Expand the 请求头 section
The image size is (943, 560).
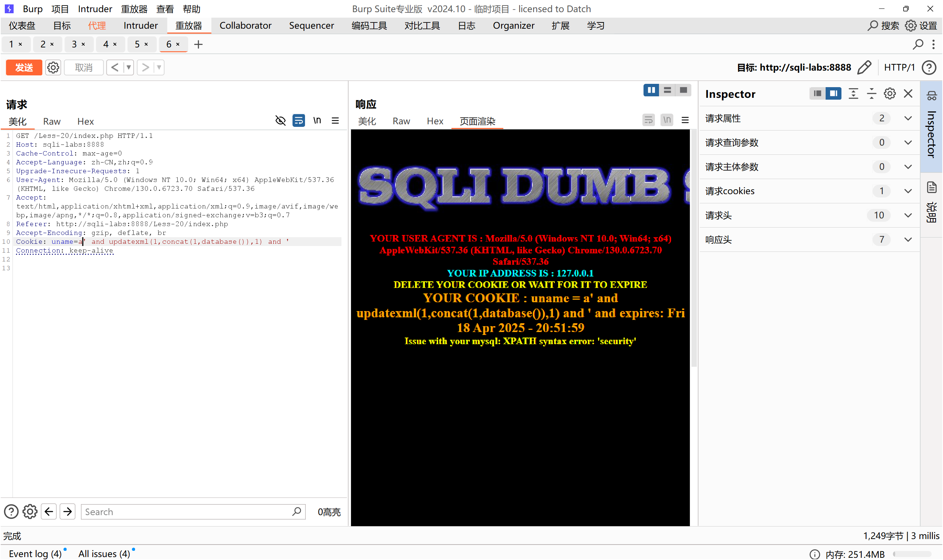(908, 215)
